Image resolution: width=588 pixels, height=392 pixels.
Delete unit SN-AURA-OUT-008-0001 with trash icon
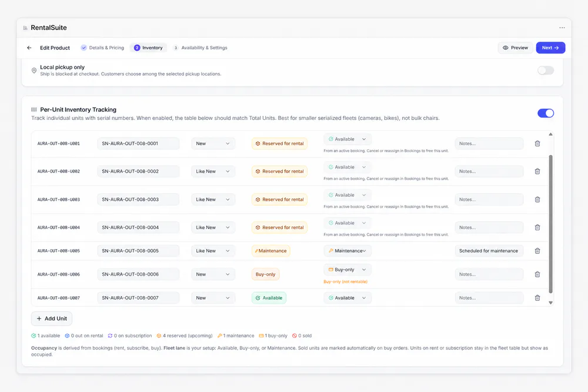point(537,143)
